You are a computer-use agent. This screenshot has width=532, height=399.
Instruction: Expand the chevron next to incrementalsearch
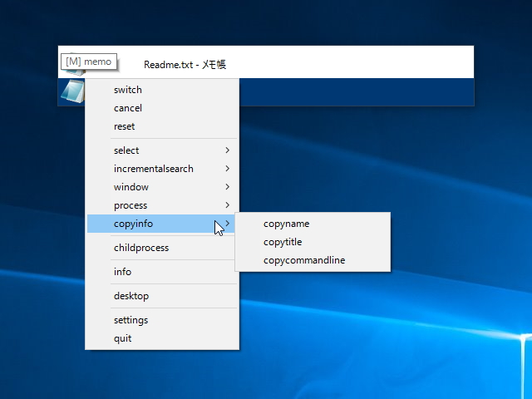pos(227,169)
